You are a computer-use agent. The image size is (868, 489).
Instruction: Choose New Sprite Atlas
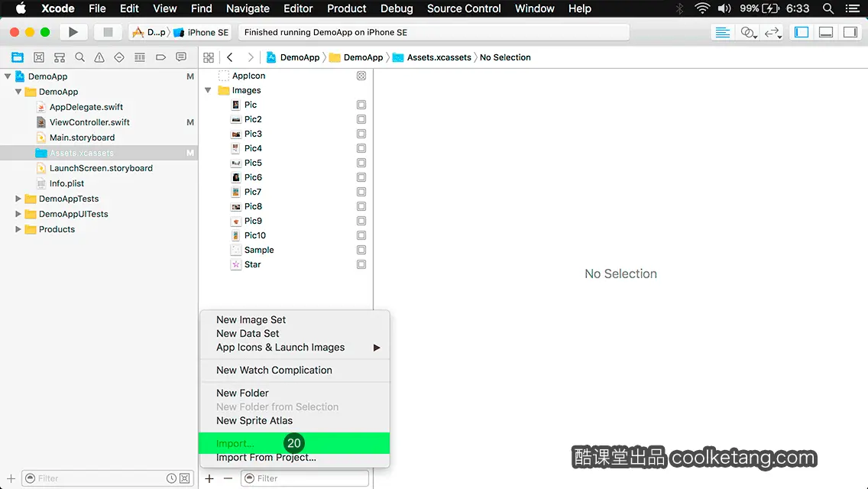click(x=294, y=421)
